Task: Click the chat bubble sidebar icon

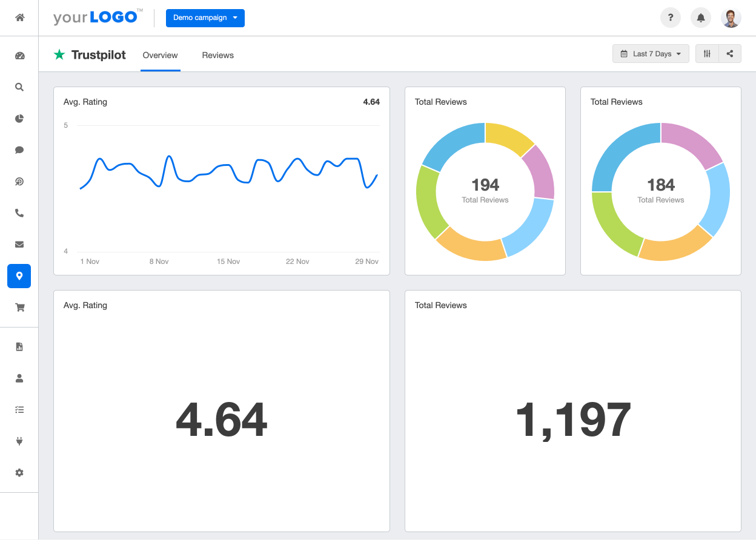Action: (19, 150)
